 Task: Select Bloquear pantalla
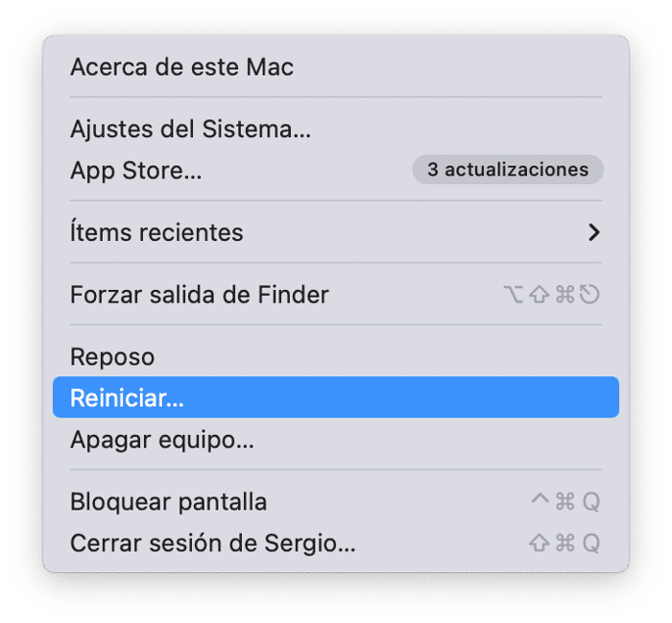tap(169, 501)
